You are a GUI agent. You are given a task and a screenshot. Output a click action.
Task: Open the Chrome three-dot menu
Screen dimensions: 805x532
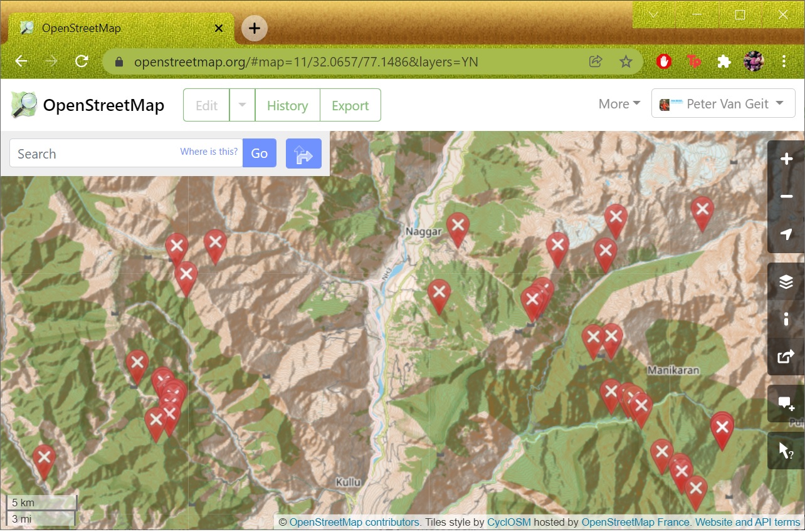coord(784,61)
